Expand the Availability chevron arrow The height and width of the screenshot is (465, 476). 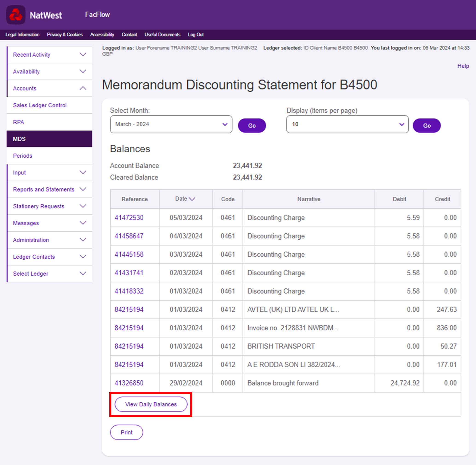[x=83, y=71]
